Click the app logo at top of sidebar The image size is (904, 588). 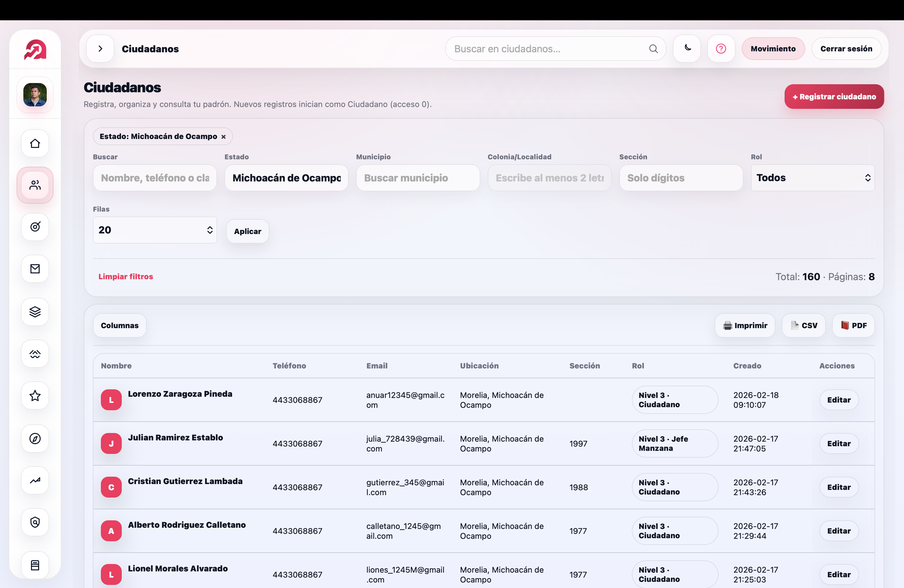point(35,50)
